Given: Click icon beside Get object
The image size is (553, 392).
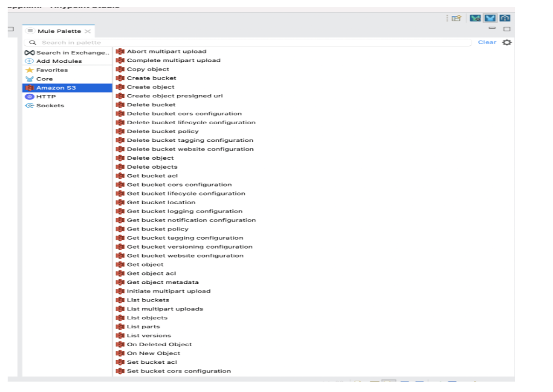Looking at the screenshot, I should (120, 265).
